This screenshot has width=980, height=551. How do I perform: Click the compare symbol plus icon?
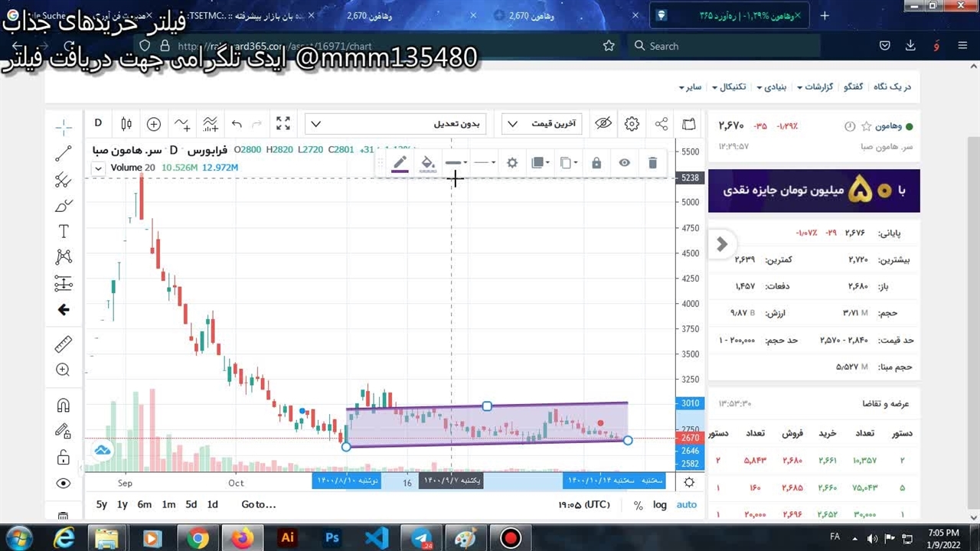click(x=154, y=124)
